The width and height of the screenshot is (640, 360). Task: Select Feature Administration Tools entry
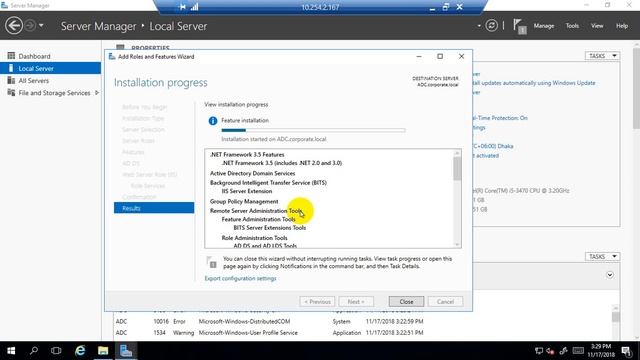coord(258,219)
